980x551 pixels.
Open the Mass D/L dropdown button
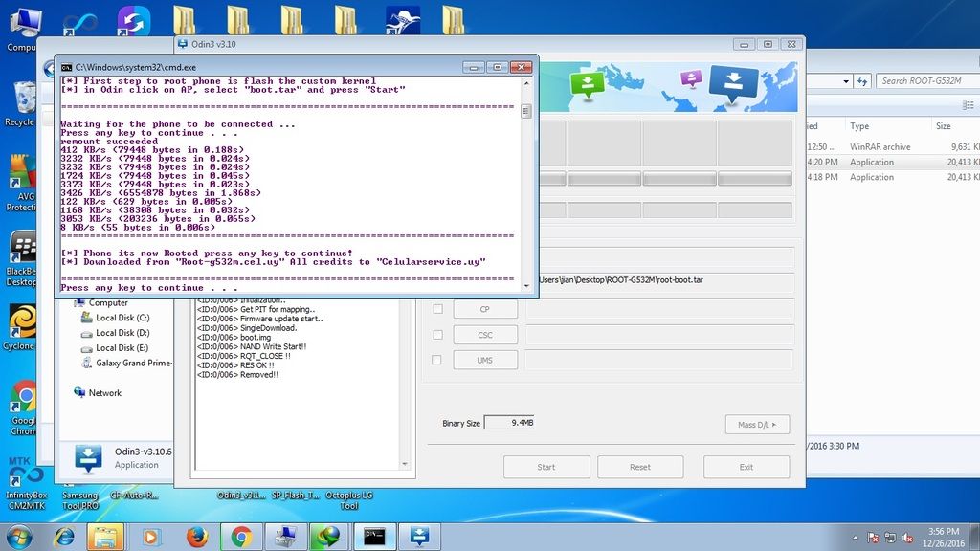(x=756, y=425)
